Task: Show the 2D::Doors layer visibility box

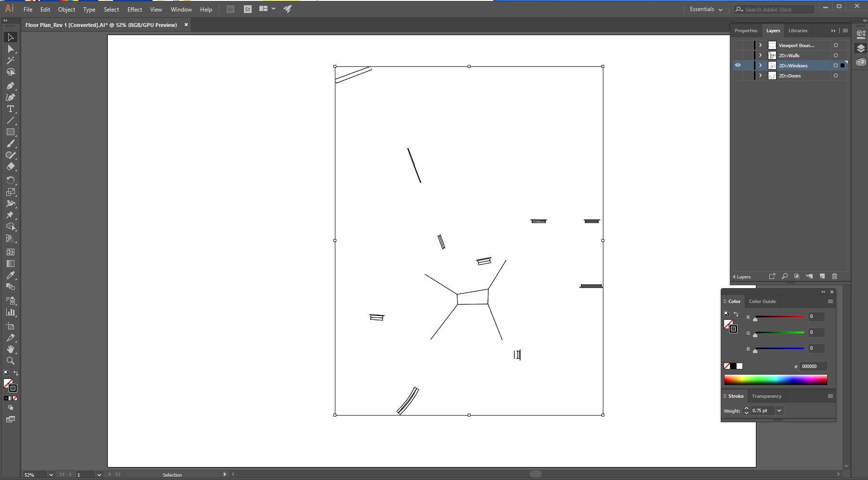Action: 738,76
